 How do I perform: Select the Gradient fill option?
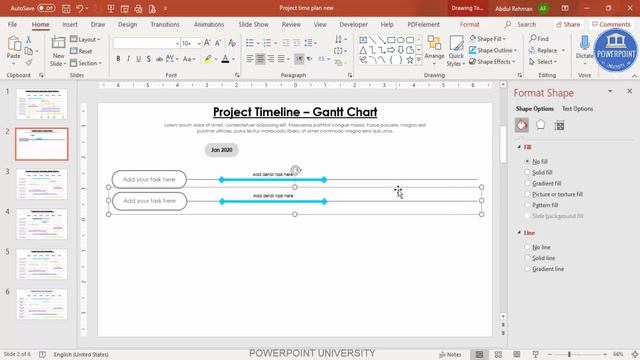(x=543, y=183)
